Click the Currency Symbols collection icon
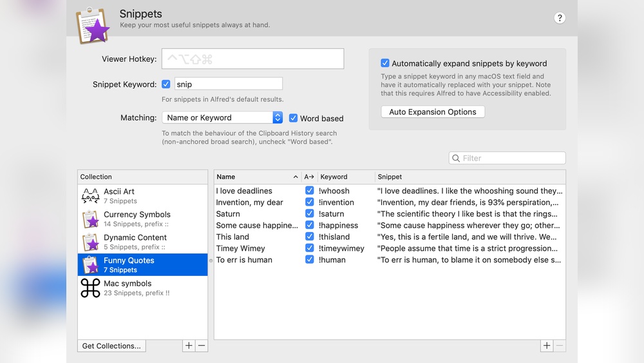The width and height of the screenshot is (644, 363). click(x=90, y=219)
